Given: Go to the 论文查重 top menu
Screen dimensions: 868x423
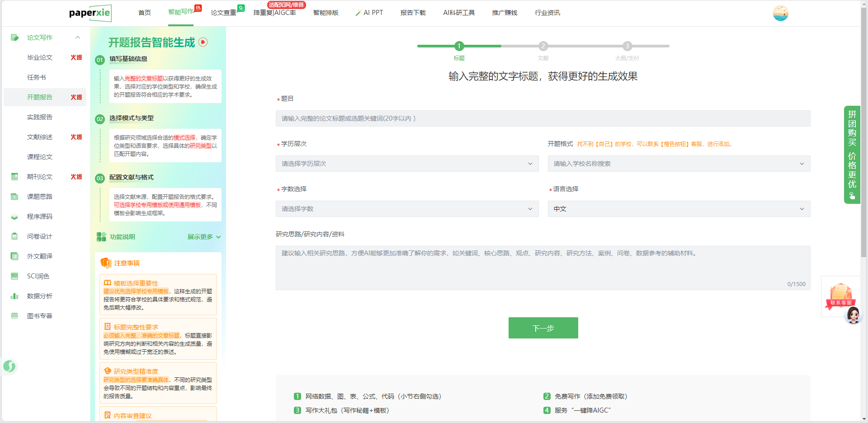Looking at the screenshot, I should click(x=223, y=13).
